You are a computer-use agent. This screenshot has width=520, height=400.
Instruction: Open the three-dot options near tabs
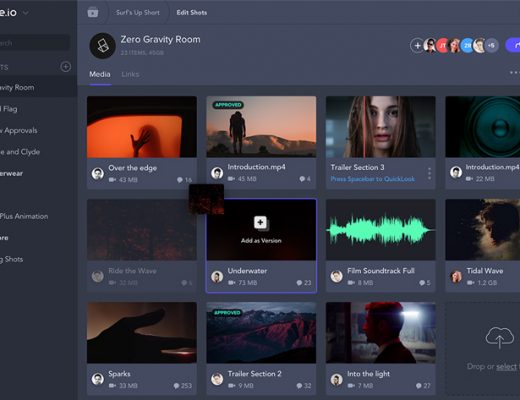tap(514, 72)
